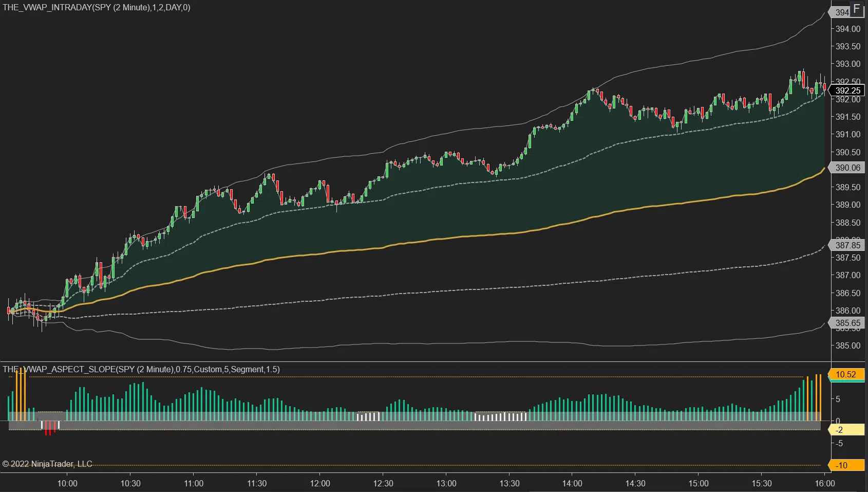This screenshot has height=492, width=868.
Task: Click the F button in top-right corner
Action: click(x=857, y=9)
